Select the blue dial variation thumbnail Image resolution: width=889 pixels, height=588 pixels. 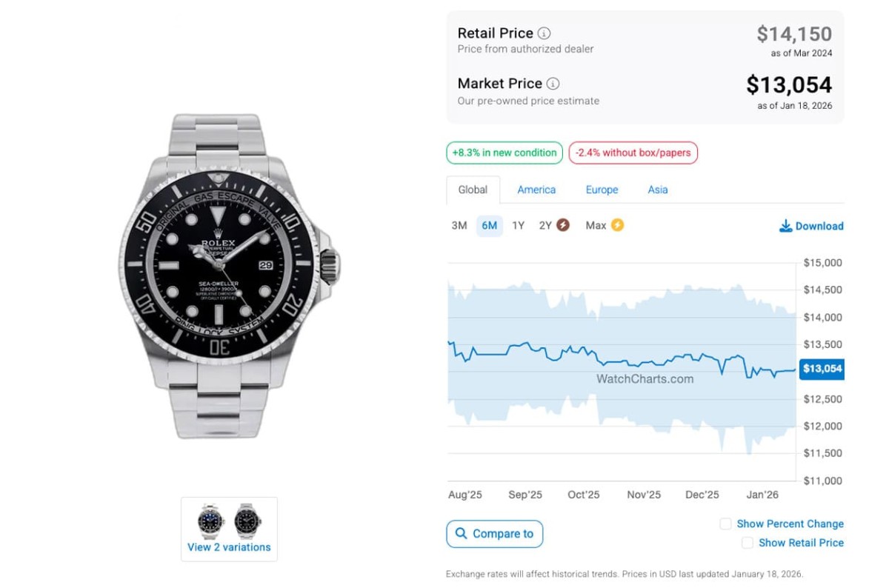(x=211, y=521)
